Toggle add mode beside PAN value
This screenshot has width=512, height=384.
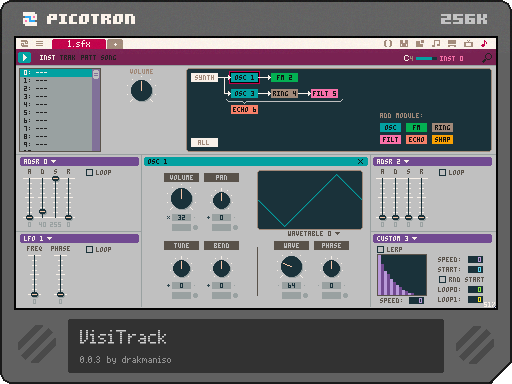click(208, 218)
